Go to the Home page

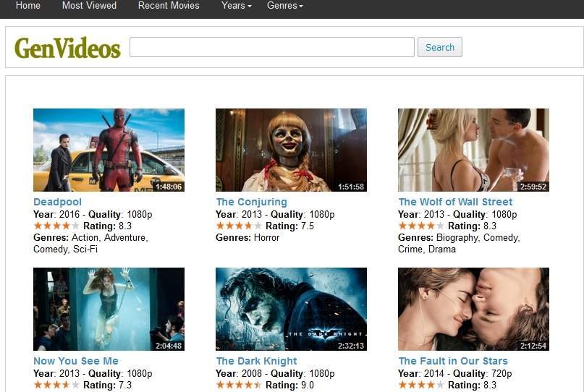[28, 6]
